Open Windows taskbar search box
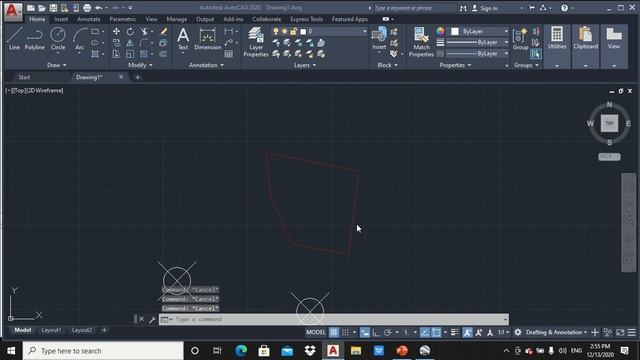 point(103,351)
